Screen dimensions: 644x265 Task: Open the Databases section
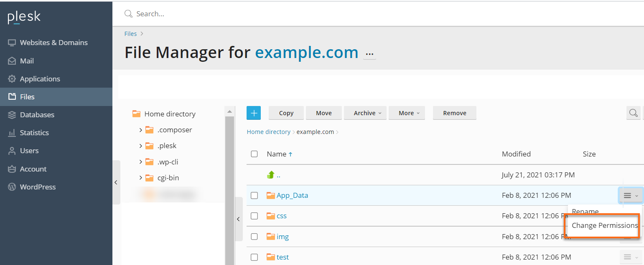point(37,114)
